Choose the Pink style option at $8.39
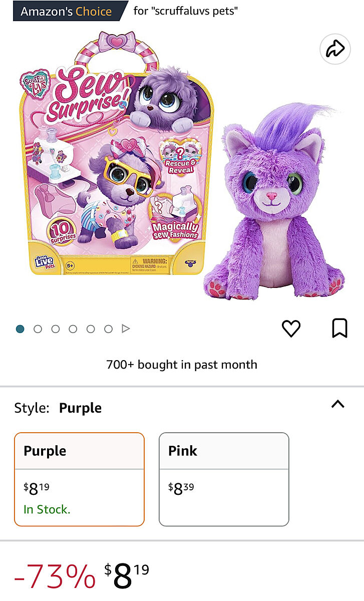Image resolution: width=364 pixels, height=601 pixels. pyautogui.click(x=224, y=479)
